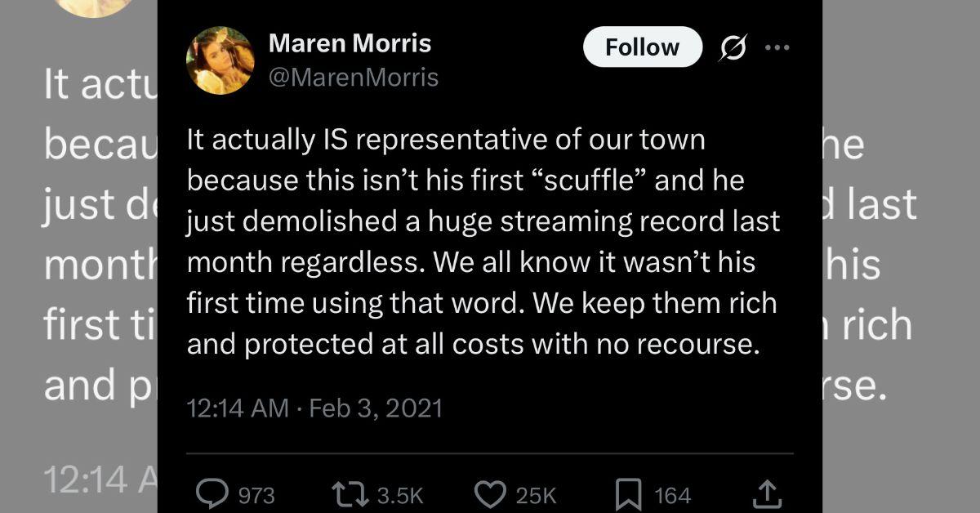The width and height of the screenshot is (980, 513).
Task: Click the 12:14 AM · Feb 3, 2021 timestamp
Action: pyautogui.click(x=314, y=408)
